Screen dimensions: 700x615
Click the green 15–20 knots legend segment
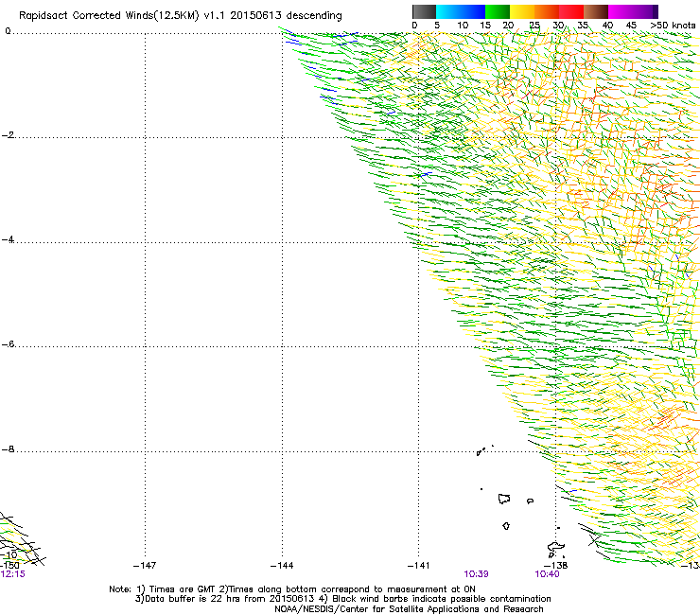(498, 11)
